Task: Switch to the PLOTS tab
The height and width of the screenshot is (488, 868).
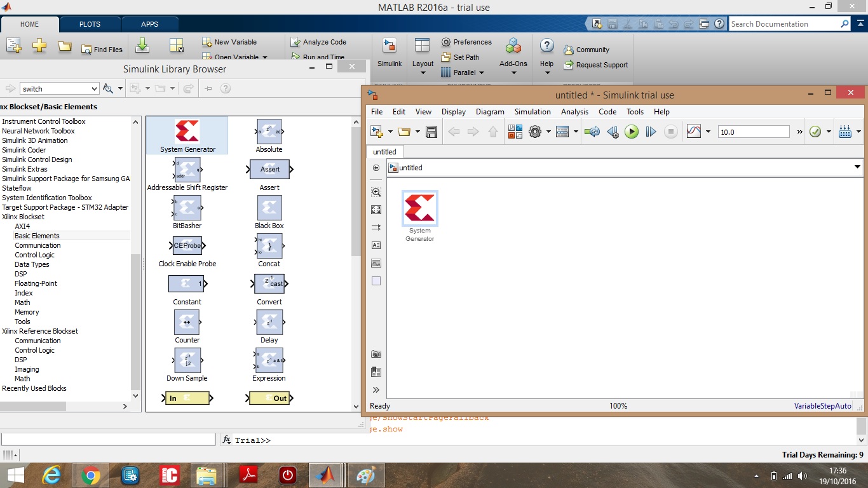Action: 90,24
